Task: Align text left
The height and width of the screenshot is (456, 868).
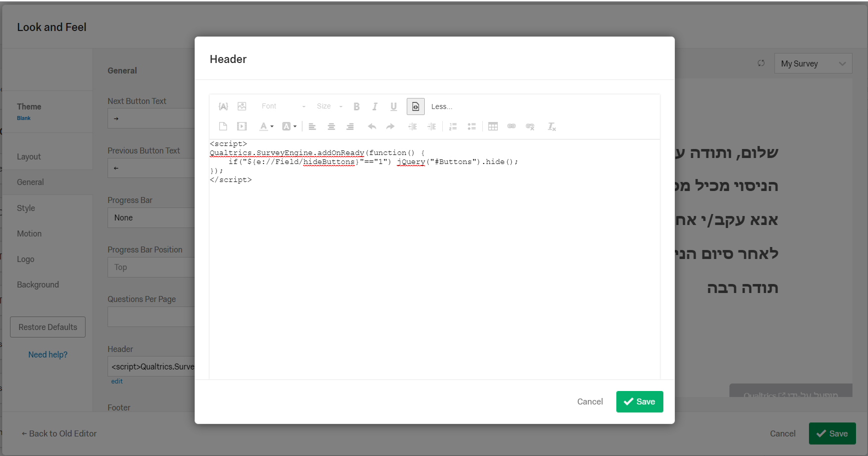Action: click(312, 126)
